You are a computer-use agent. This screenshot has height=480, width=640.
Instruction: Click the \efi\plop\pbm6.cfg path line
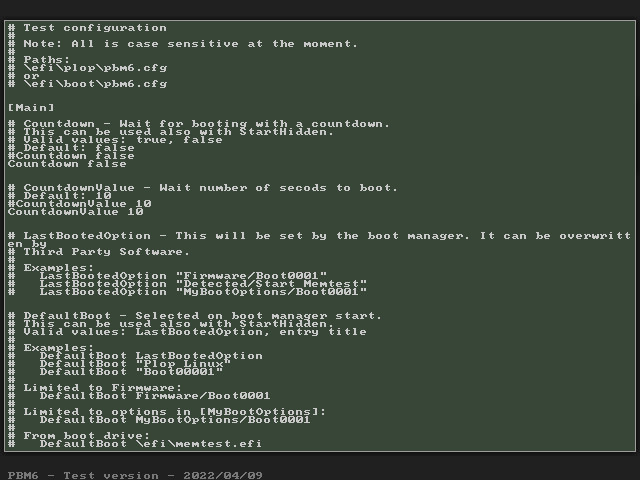[x=87, y=68]
